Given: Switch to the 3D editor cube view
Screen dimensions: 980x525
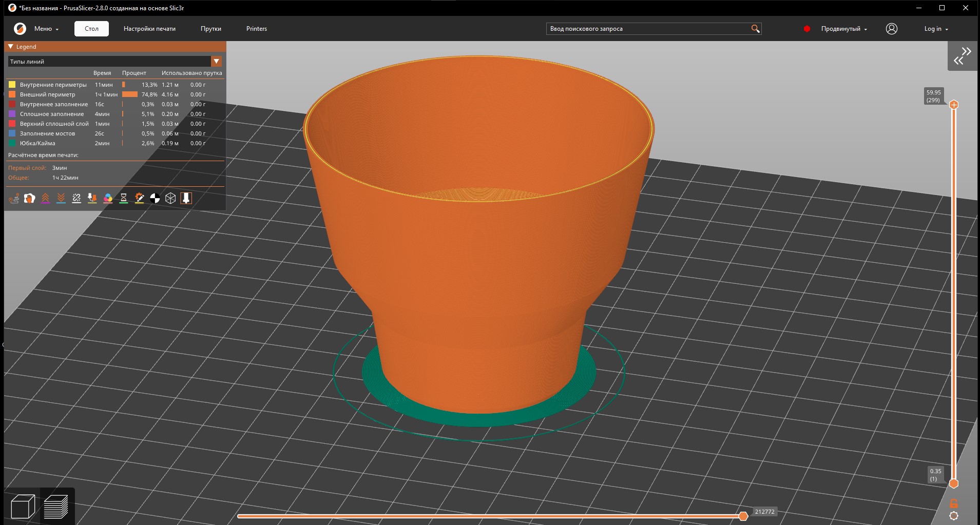Looking at the screenshot, I should tap(23, 507).
